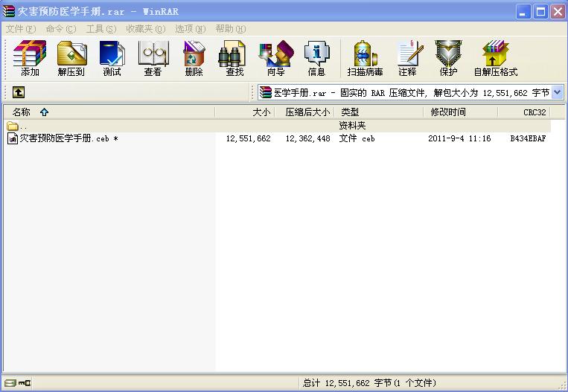Open the 帮助(H) menu
Screen dimensions: 568x392
[x=230, y=29]
